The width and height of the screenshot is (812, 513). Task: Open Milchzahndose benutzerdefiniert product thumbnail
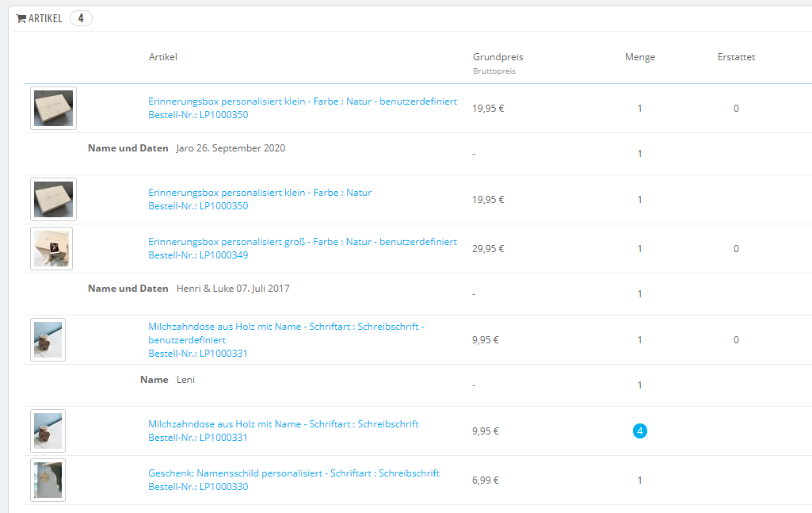point(48,339)
